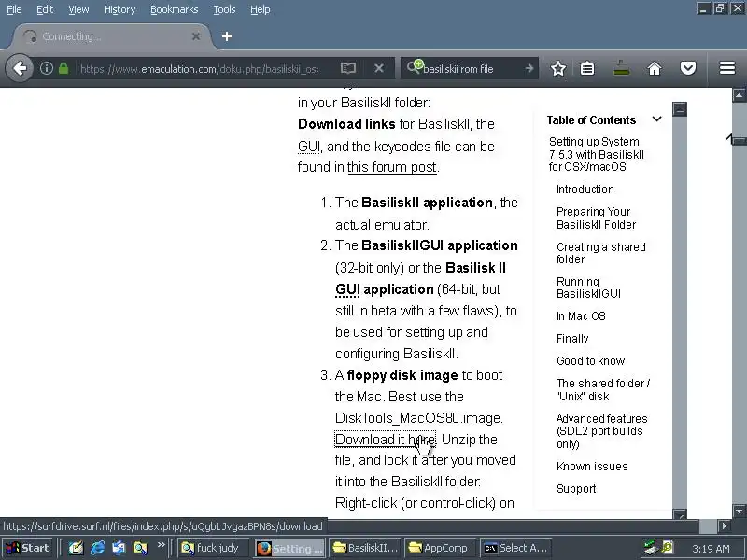Jump to Introduction section
This screenshot has width=747, height=560.
[x=585, y=189]
